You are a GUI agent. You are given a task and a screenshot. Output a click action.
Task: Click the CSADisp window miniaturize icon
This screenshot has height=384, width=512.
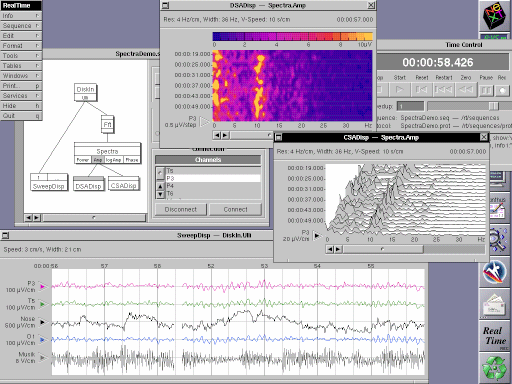coord(279,137)
